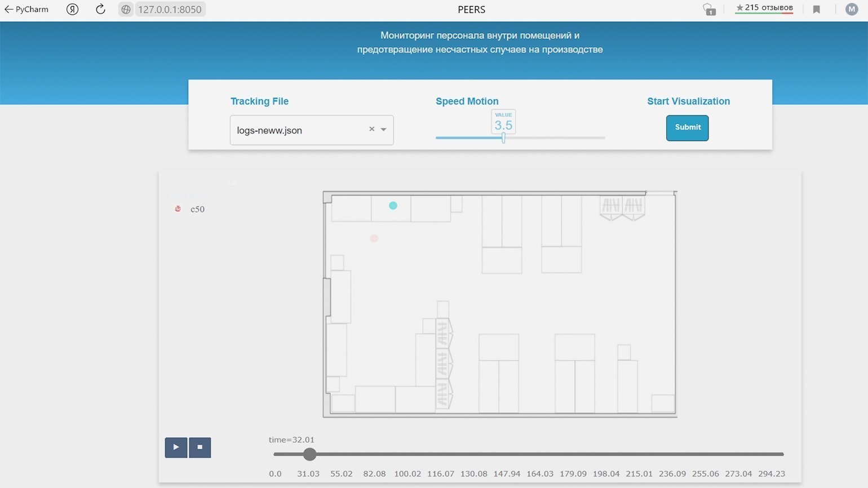868x488 pixels.
Task: Click the protection shield icon
Action: [709, 10]
